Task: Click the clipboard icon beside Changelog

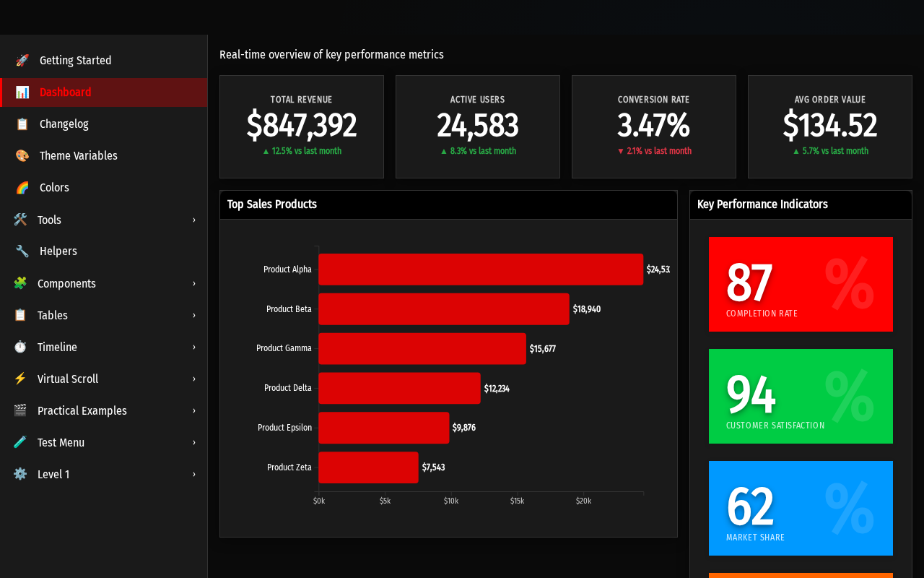Action: (22, 124)
